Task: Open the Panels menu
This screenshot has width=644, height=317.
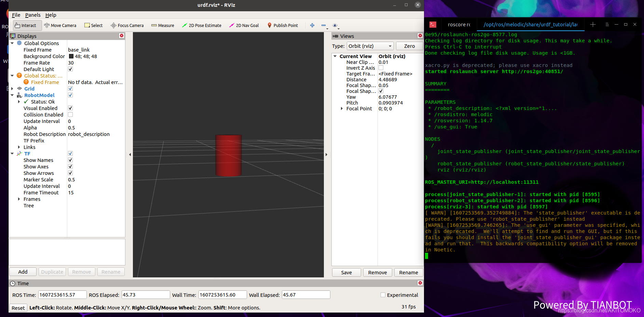Action: point(33,15)
